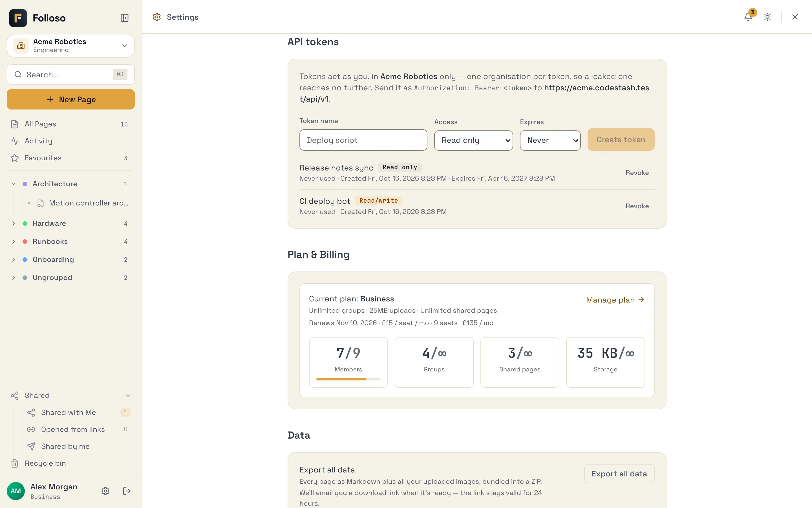Revoke the CI deploy bot token
The image size is (812, 508).
tap(637, 206)
